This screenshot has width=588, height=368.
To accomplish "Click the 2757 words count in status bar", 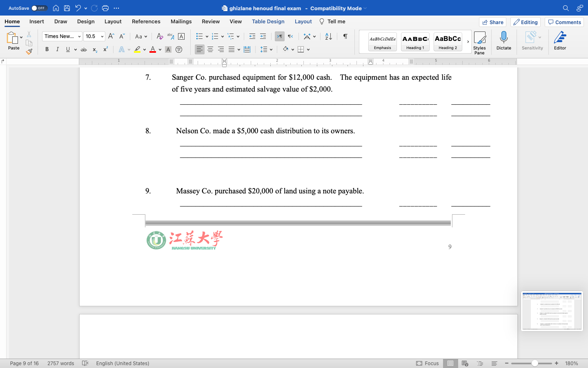I will pyautogui.click(x=61, y=363).
